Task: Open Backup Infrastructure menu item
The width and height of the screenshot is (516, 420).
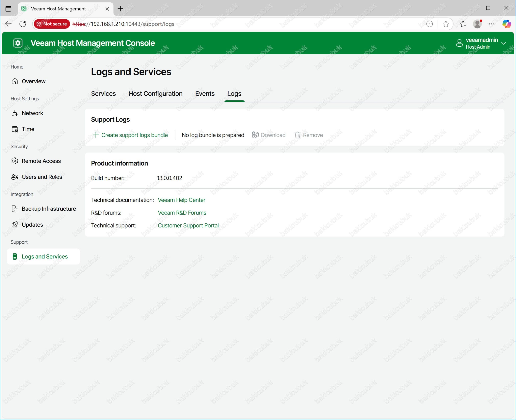Action: [x=49, y=209]
